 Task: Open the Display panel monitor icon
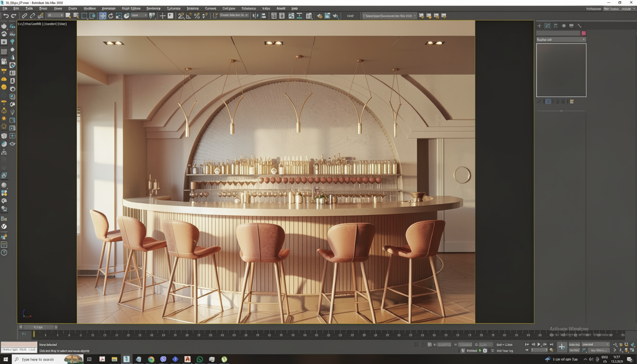[571, 26]
